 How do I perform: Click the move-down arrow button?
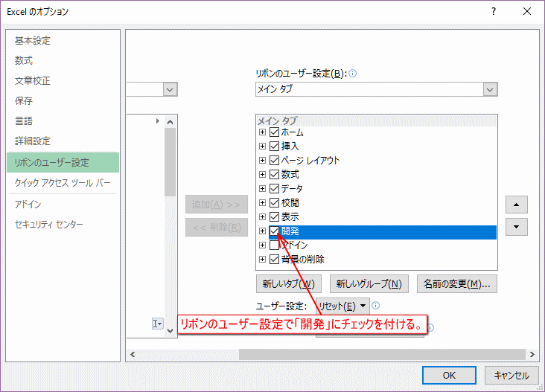coord(516,227)
